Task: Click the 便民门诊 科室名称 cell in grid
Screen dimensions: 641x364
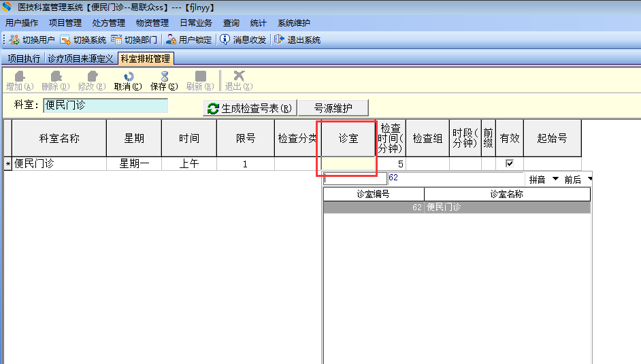Action: [59, 164]
